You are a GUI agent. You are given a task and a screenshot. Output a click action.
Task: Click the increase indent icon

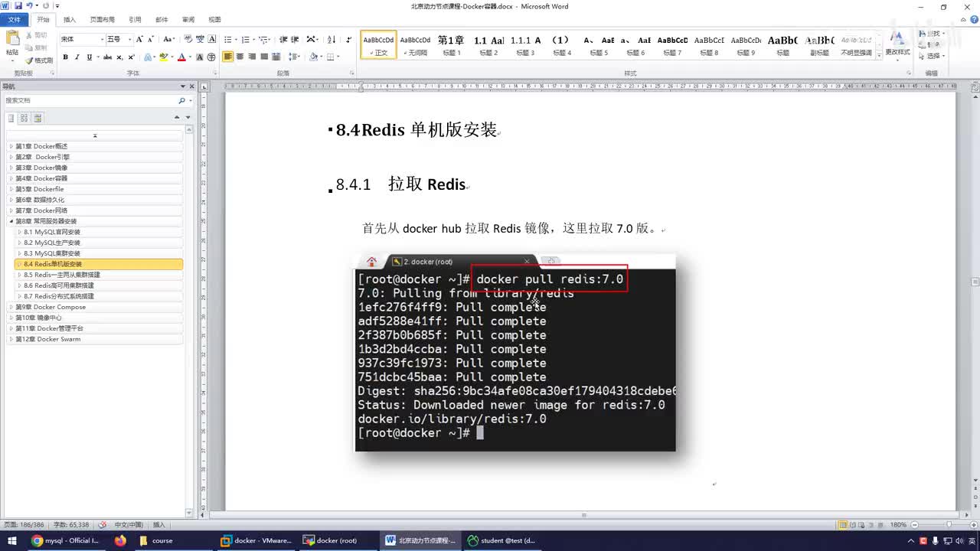point(295,39)
